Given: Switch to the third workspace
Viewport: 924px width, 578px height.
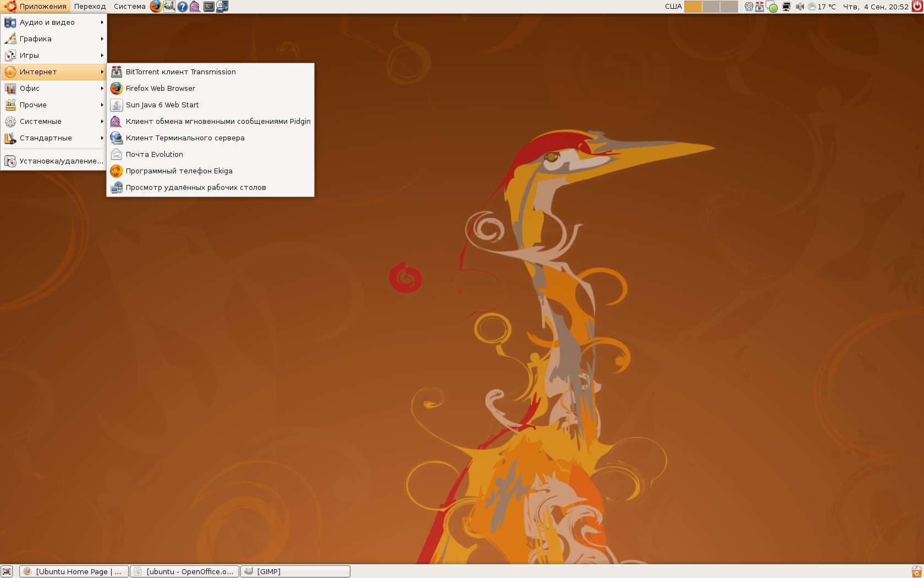Looking at the screenshot, I should 729,7.
